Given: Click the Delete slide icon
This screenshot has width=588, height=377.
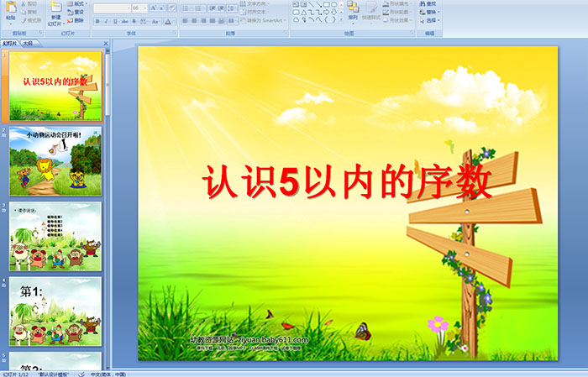Looking at the screenshot, I should [x=70, y=20].
